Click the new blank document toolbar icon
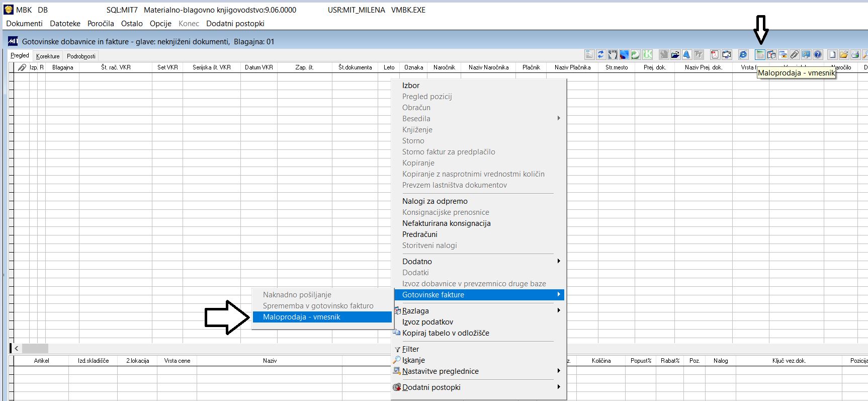Image resolution: width=868 pixels, height=401 pixels. 832,54
